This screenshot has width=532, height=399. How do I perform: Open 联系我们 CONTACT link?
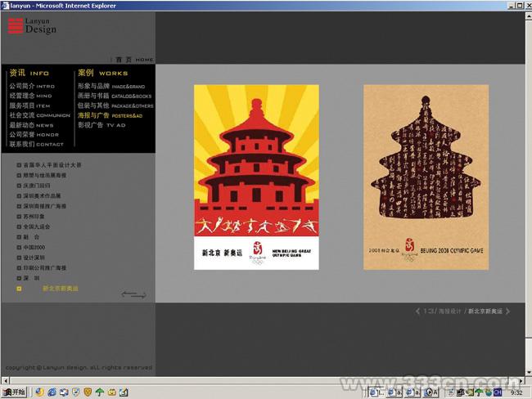(x=33, y=144)
